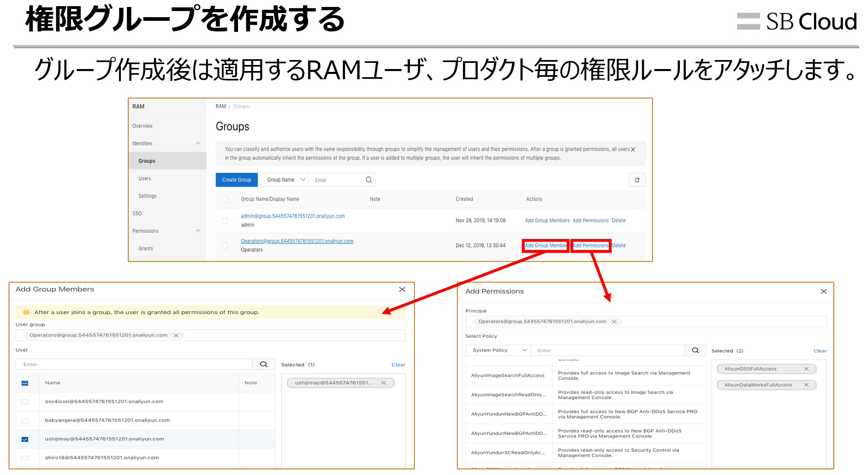Screen dimensions: 868x475
Task: Dismiss the info banner with its X icon
Action: 633,149
